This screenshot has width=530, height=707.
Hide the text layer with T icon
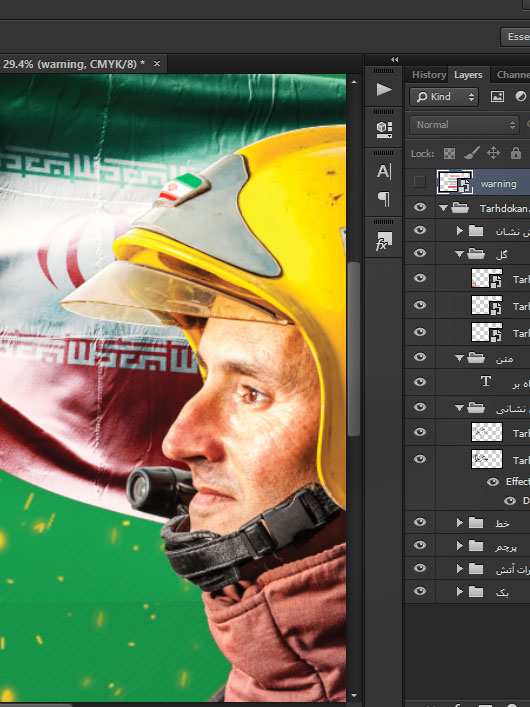click(x=420, y=382)
